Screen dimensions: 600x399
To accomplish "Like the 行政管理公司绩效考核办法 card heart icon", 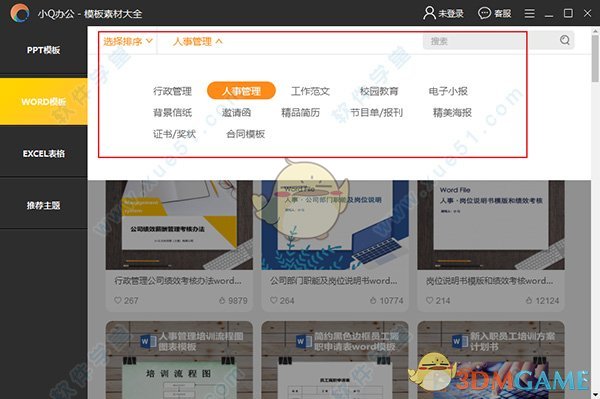I will click(x=118, y=300).
